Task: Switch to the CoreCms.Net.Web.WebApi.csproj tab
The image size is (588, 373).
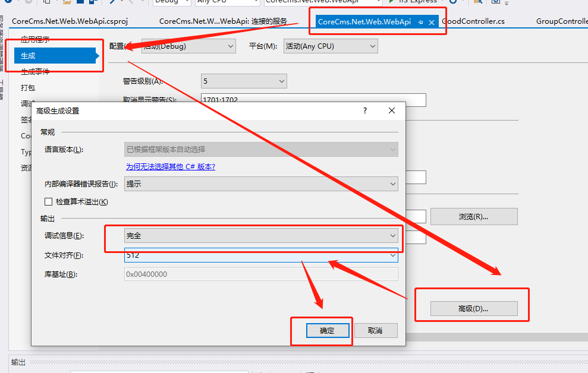Action: (70, 21)
